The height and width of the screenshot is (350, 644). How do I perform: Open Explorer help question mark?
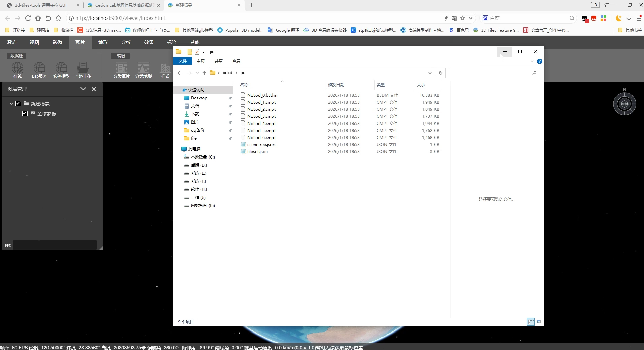tap(540, 61)
